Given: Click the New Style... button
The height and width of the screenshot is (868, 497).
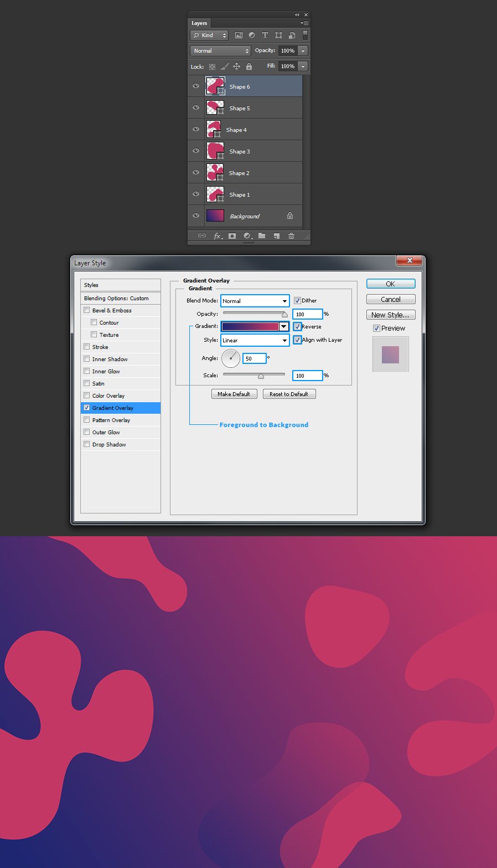Looking at the screenshot, I should click(x=391, y=315).
